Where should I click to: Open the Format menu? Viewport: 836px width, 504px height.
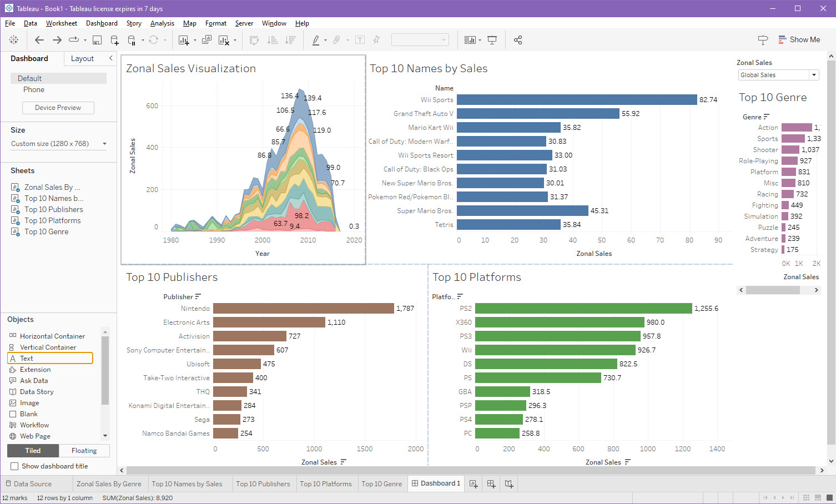(x=216, y=23)
